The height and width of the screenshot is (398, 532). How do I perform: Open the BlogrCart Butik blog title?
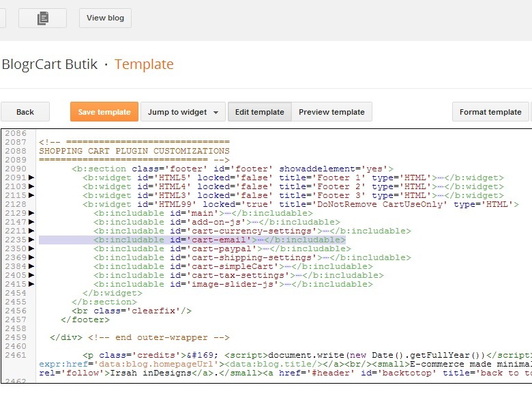(50, 65)
